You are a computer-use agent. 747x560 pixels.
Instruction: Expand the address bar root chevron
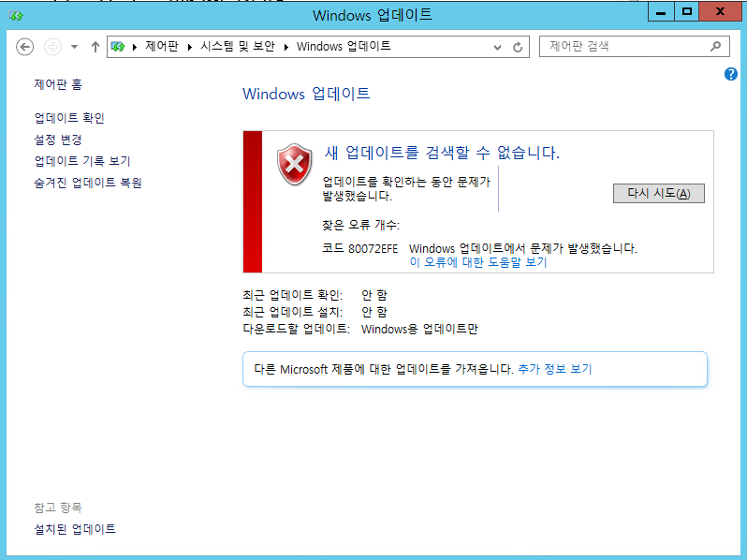135,47
